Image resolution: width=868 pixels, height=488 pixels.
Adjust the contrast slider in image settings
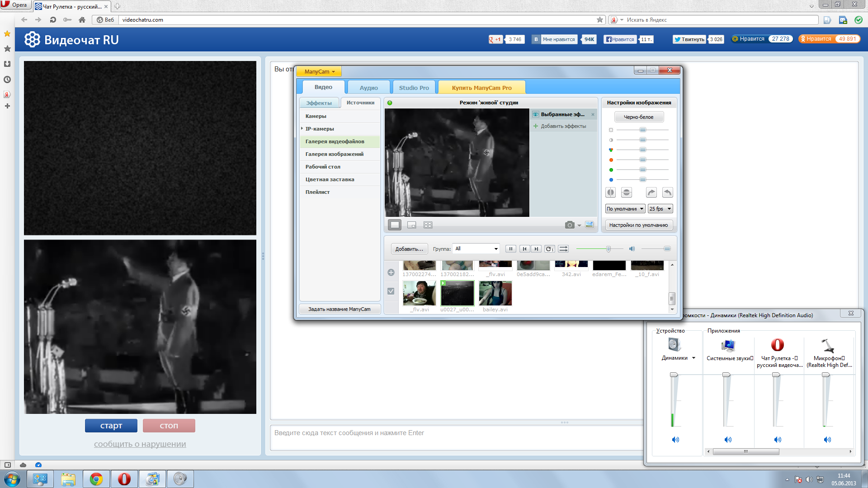click(642, 140)
